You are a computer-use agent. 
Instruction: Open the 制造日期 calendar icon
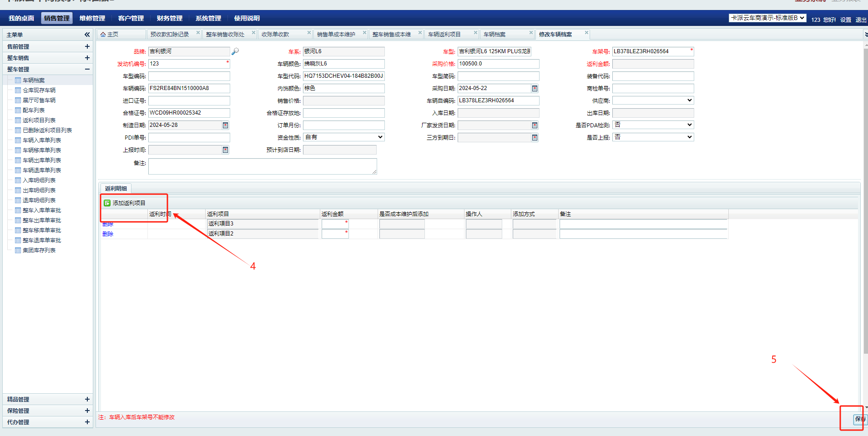click(x=225, y=125)
